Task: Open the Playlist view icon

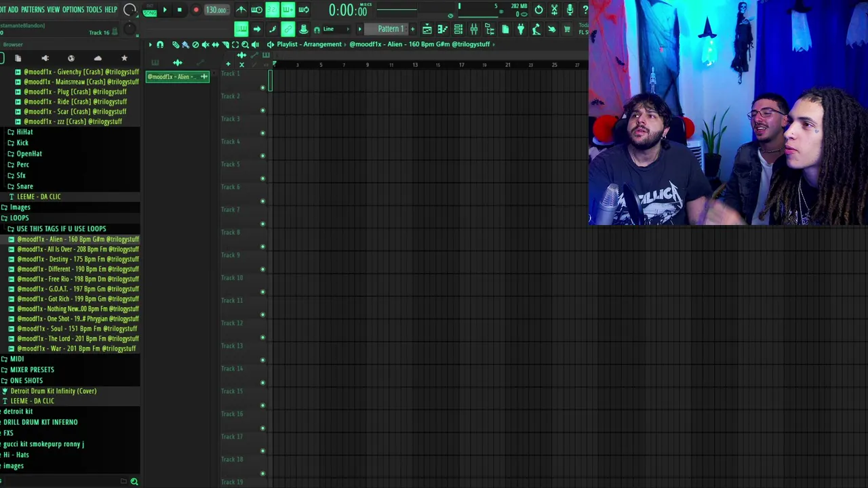Action: 427,29
